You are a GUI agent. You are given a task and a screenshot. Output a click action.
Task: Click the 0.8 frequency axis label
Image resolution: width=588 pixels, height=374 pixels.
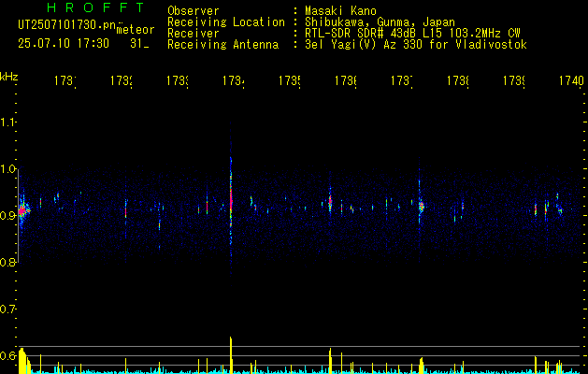[x=7, y=262]
